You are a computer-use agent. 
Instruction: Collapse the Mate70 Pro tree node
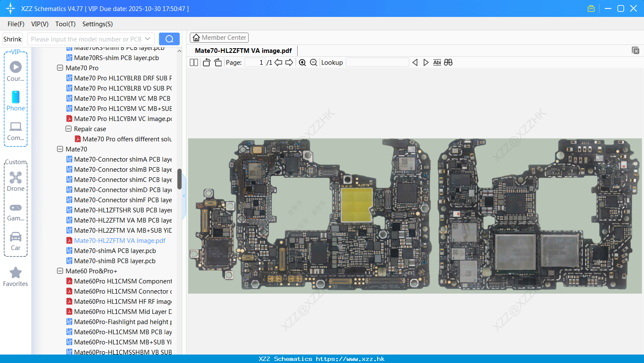point(60,68)
